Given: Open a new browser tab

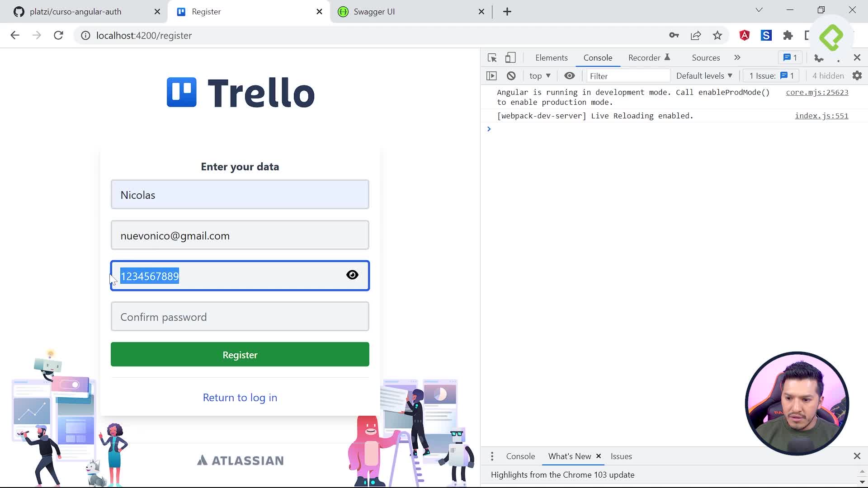Looking at the screenshot, I should coord(507,12).
